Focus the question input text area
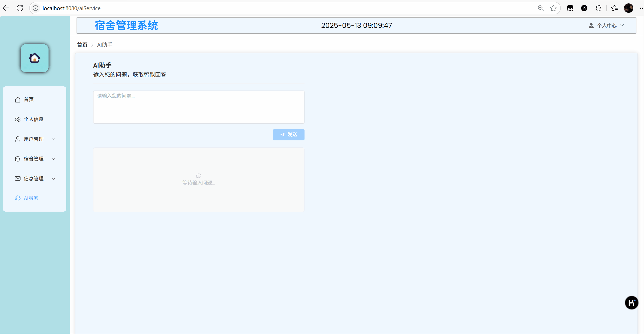Screen dimensions: 644x334 coord(199,107)
